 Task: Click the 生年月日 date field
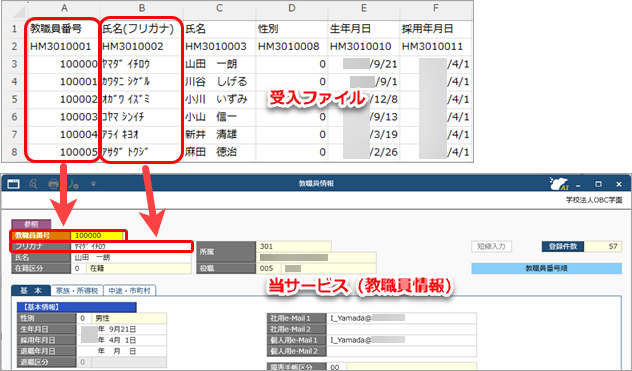coord(121,329)
